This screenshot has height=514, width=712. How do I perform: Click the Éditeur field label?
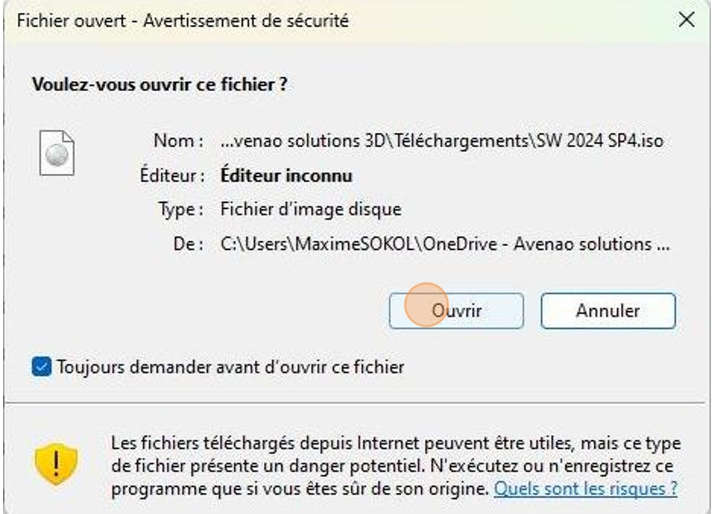point(172,176)
